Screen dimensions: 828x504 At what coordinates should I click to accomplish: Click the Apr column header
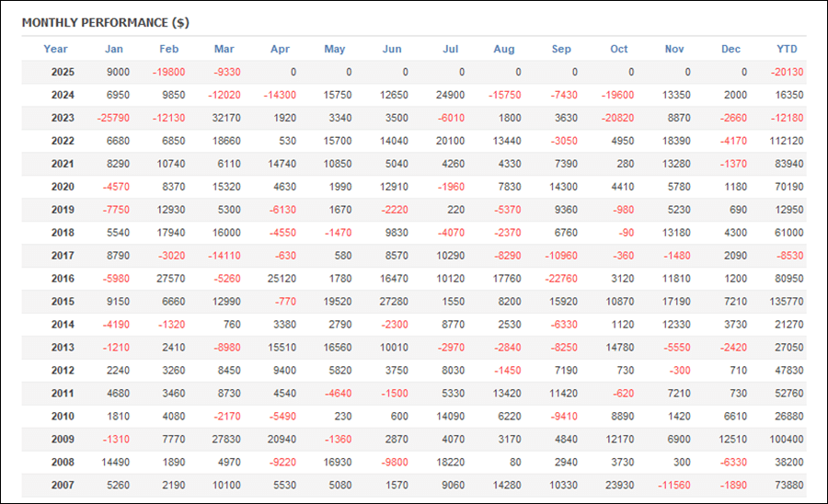tap(280, 49)
